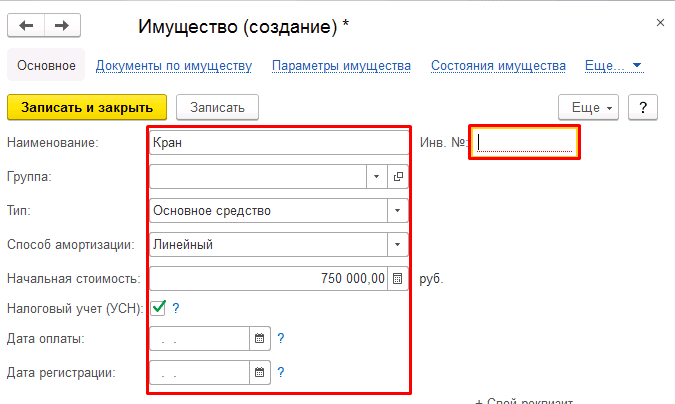Click the Дата регистрации date field
The height and width of the screenshot is (404, 675).
pos(200,373)
